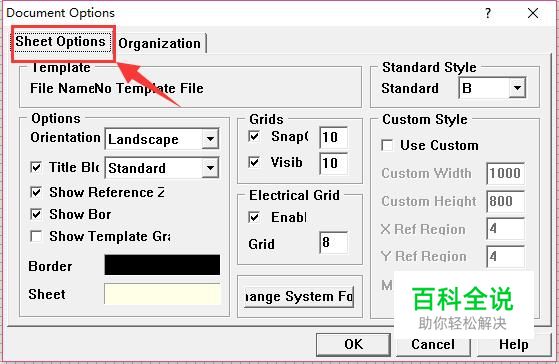The height and width of the screenshot is (364, 559).
Task: Click the Custom Width field
Action: coord(506,174)
